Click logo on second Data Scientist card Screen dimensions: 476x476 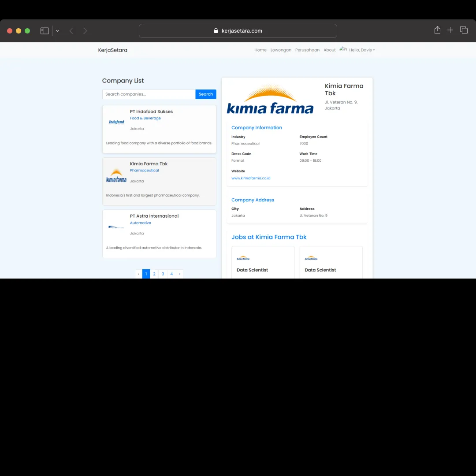tap(311, 258)
